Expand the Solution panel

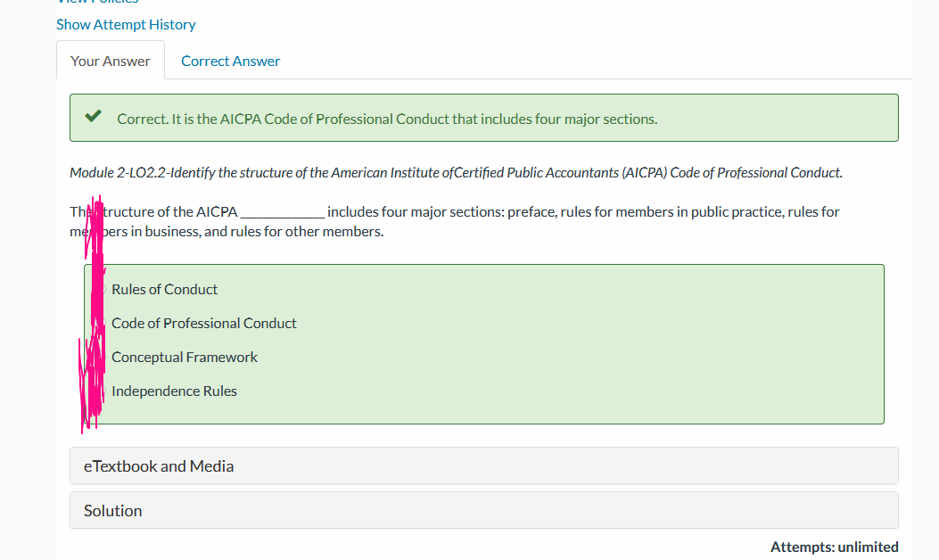point(484,510)
